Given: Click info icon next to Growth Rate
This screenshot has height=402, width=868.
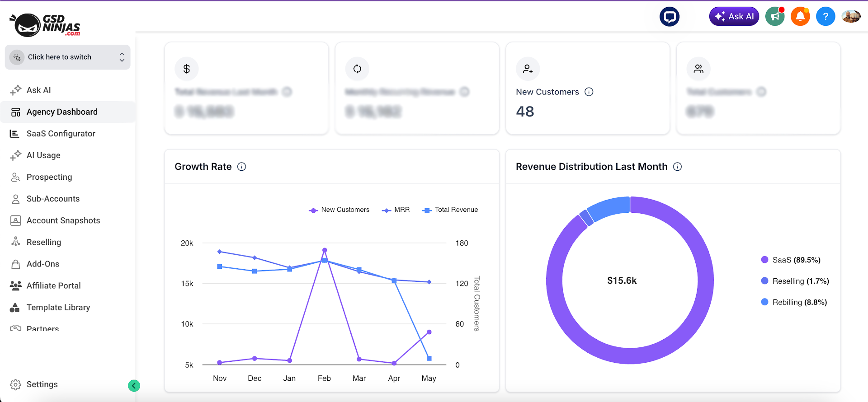Looking at the screenshot, I should pyautogui.click(x=242, y=167).
